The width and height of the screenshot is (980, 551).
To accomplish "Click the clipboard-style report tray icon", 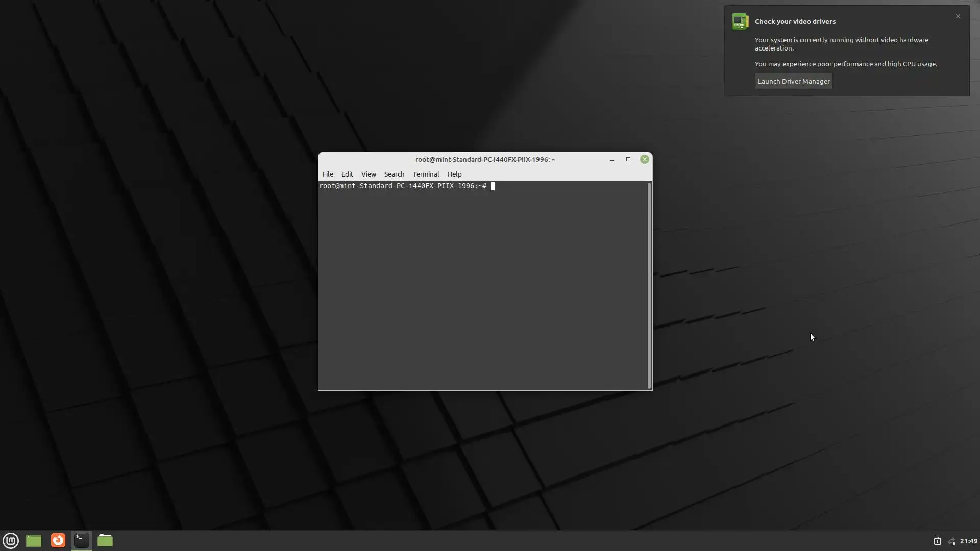I will point(937,541).
